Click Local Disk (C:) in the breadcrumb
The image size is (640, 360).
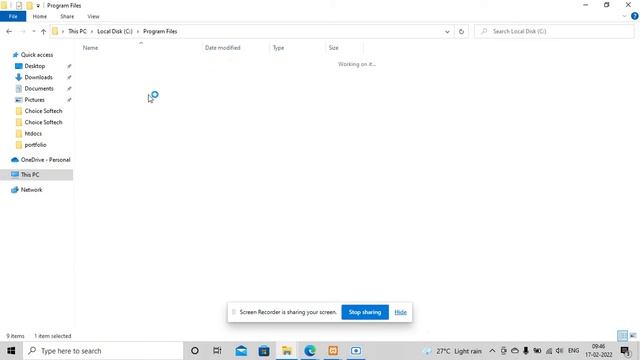(115, 31)
